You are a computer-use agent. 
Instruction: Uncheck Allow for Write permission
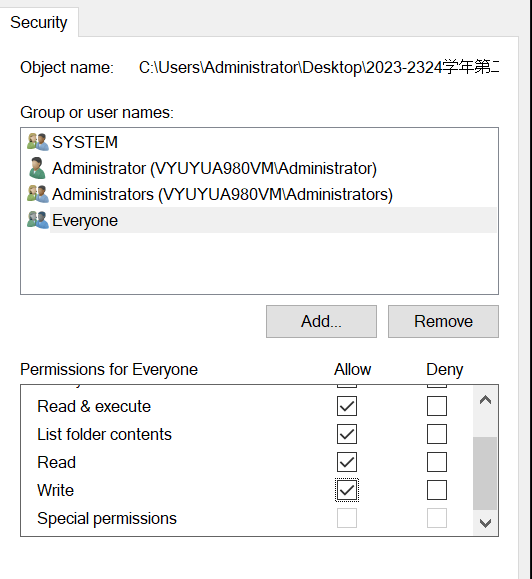click(x=347, y=490)
